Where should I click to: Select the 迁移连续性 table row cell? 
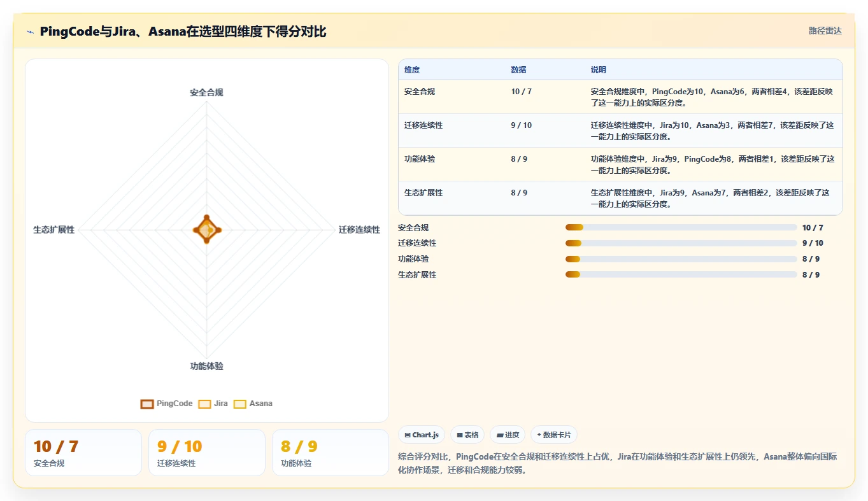coord(423,125)
